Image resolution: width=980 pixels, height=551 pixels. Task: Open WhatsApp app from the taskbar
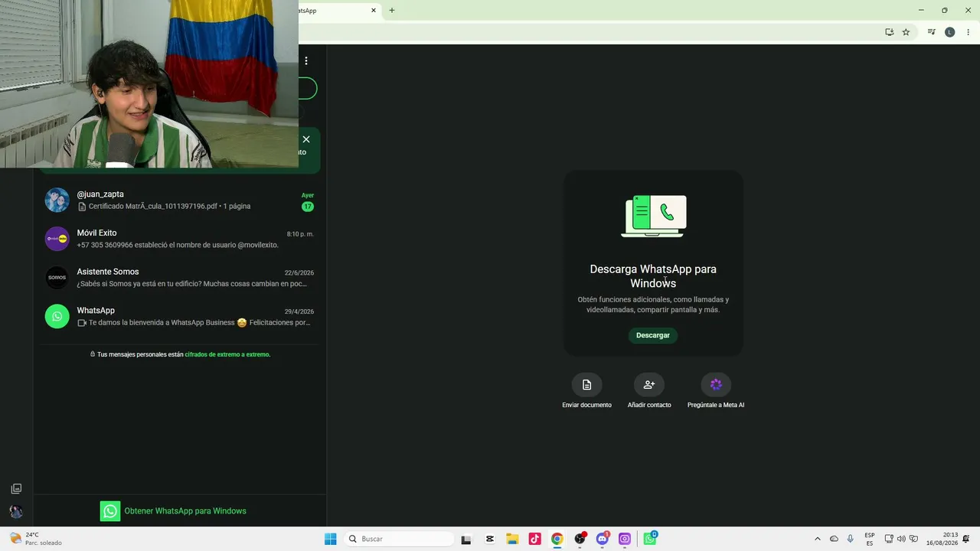[x=649, y=539]
